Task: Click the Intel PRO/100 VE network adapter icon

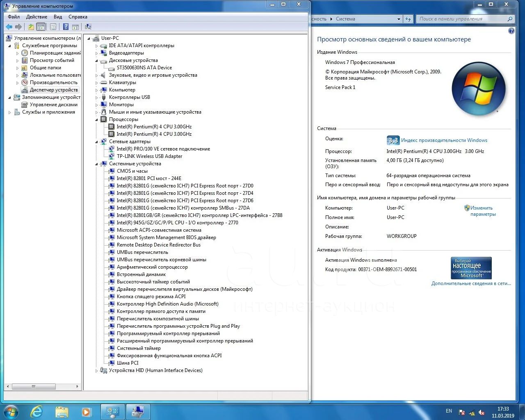Action: point(111,149)
